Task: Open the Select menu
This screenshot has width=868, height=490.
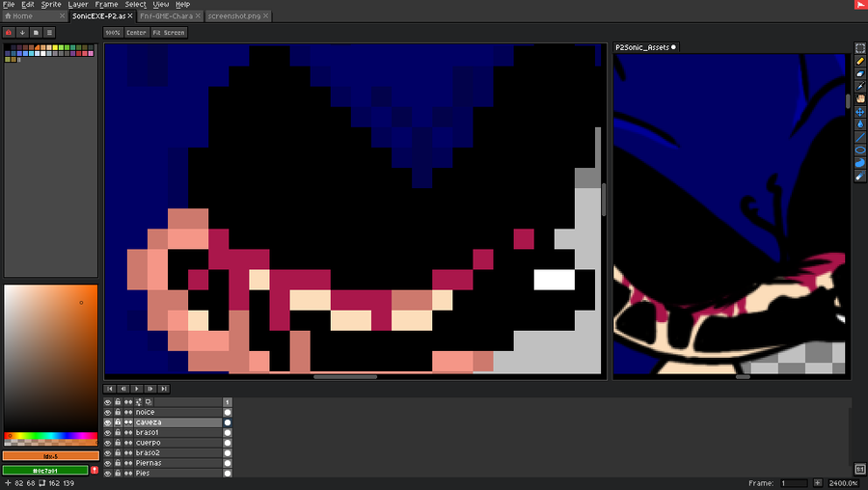Action: click(x=136, y=5)
